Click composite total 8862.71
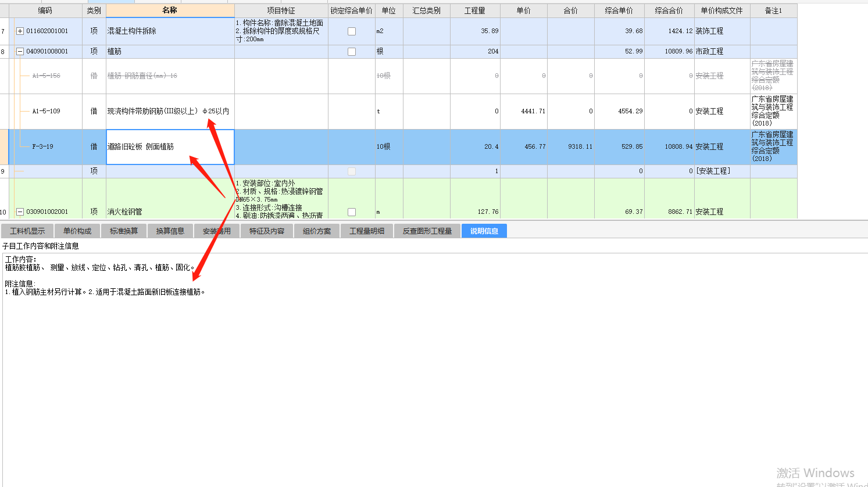The width and height of the screenshot is (868, 487). point(680,212)
